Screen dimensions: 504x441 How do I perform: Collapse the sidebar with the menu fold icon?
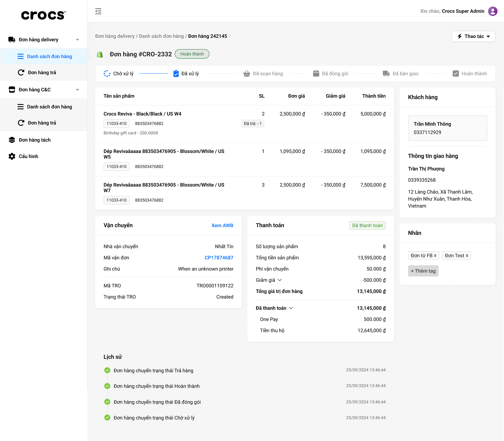point(98,11)
